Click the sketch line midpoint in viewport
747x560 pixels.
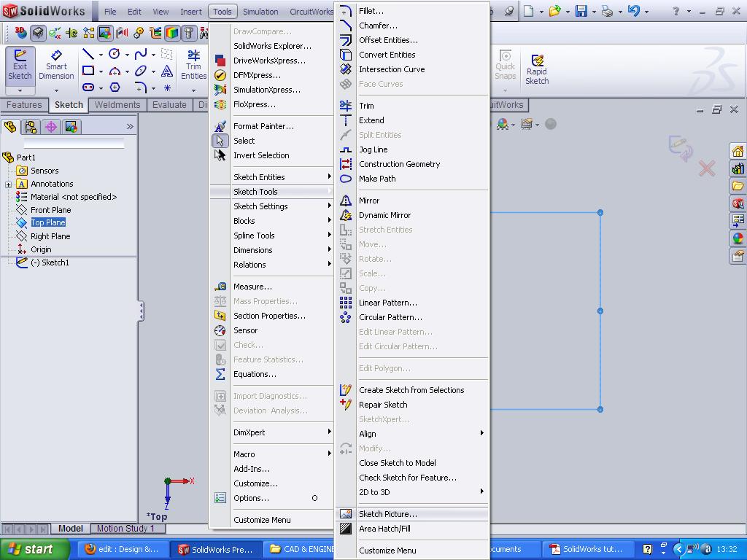pyautogui.click(x=600, y=311)
